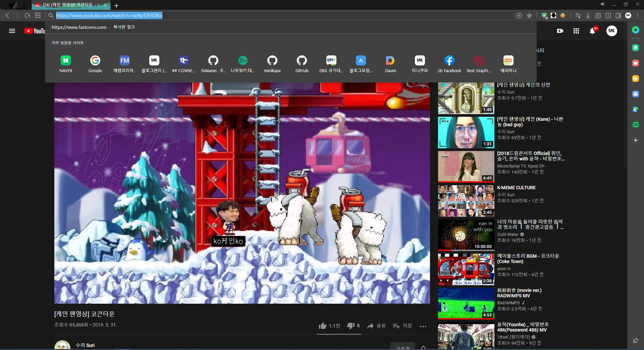Like the video with thumbs up 1.1천
The image size is (644, 350).
point(329,326)
